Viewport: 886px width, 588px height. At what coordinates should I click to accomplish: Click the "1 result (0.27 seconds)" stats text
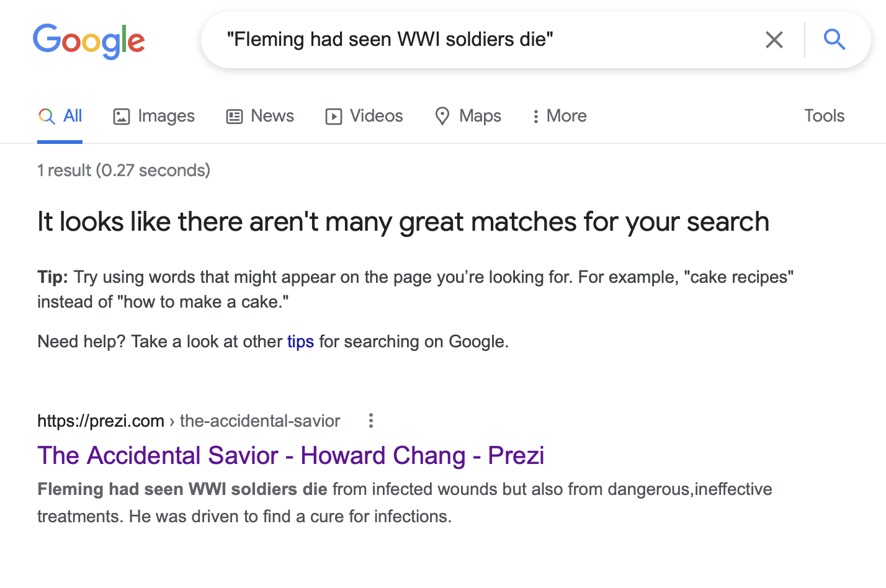pos(123,171)
